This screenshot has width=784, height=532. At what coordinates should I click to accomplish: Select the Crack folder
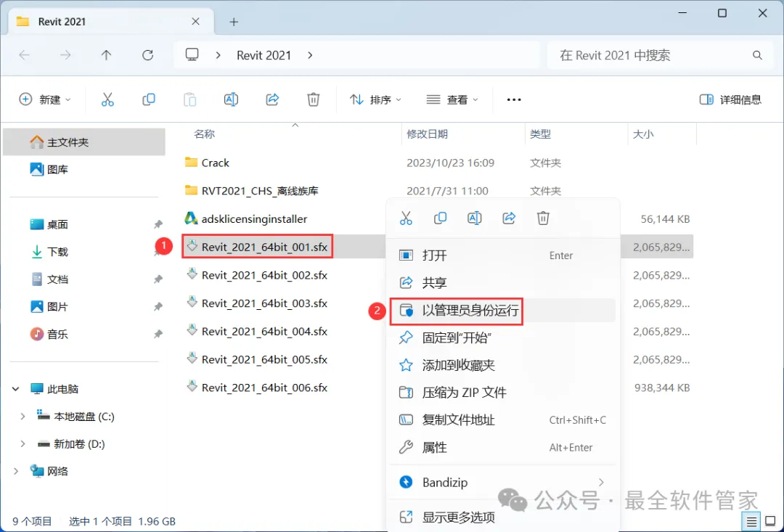pos(206,163)
